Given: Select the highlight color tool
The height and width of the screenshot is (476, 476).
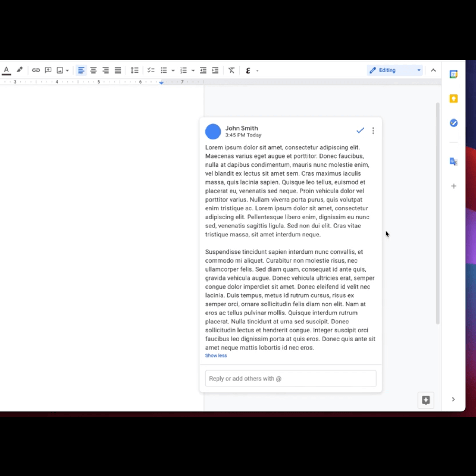Looking at the screenshot, I should coord(20,70).
